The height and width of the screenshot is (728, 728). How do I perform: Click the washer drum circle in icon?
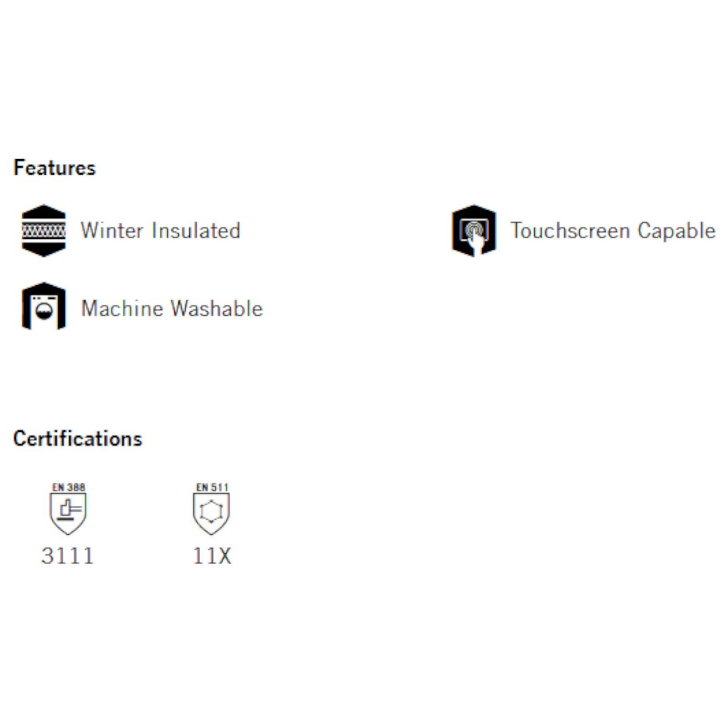tap(44, 312)
